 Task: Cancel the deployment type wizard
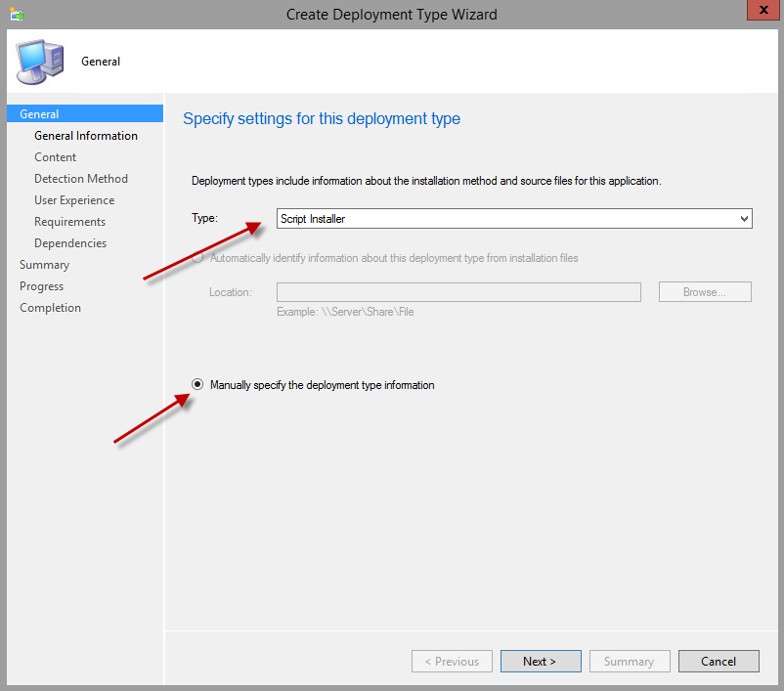(x=719, y=662)
